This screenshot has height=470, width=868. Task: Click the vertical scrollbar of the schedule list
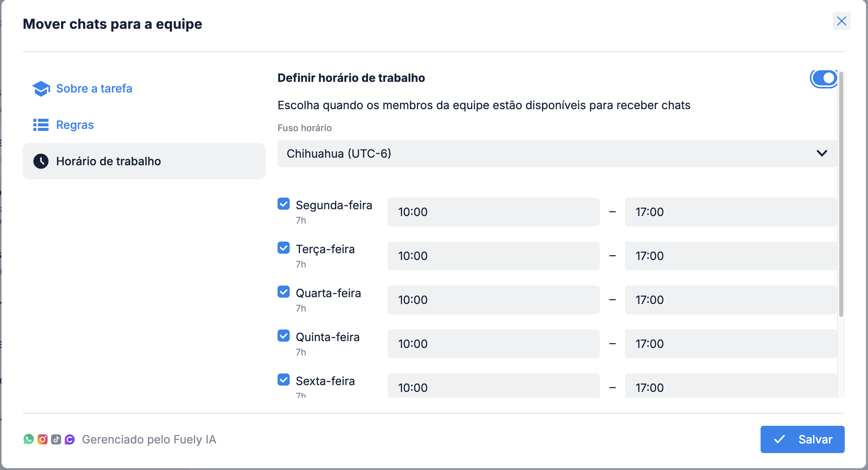coord(841,195)
